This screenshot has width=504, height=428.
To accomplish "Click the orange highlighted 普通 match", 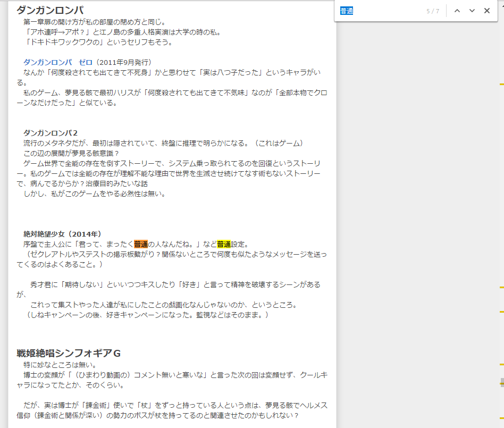I will click(x=141, y=245).
